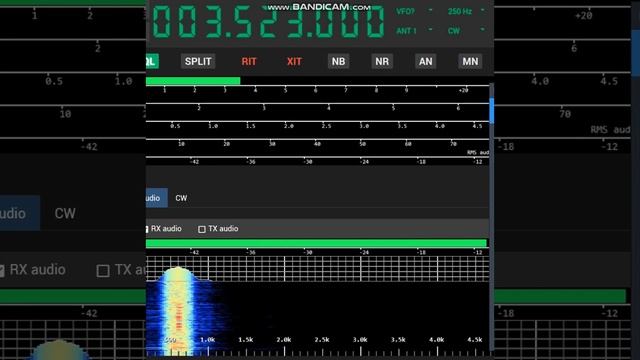Click the 4.5k label on the waterfall frequency axis

pyautogui.click(x=475, y=340)
